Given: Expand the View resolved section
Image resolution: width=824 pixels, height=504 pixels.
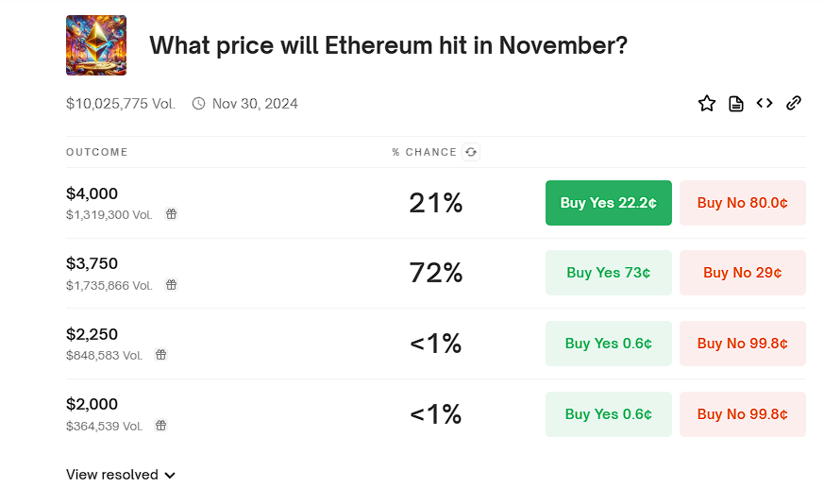Looking at the screenshot, I should (x=121, y=475).
